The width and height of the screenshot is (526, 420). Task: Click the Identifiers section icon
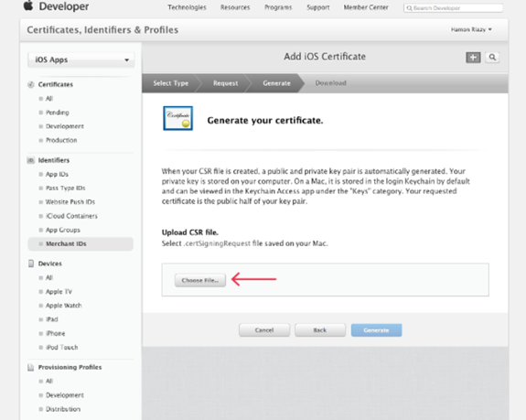[31, 160]
